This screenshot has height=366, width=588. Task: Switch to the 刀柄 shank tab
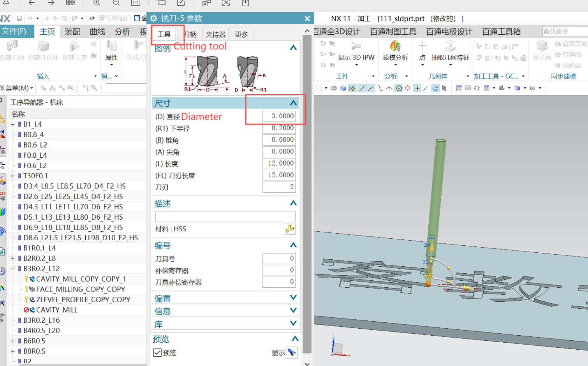coord(190,34)
